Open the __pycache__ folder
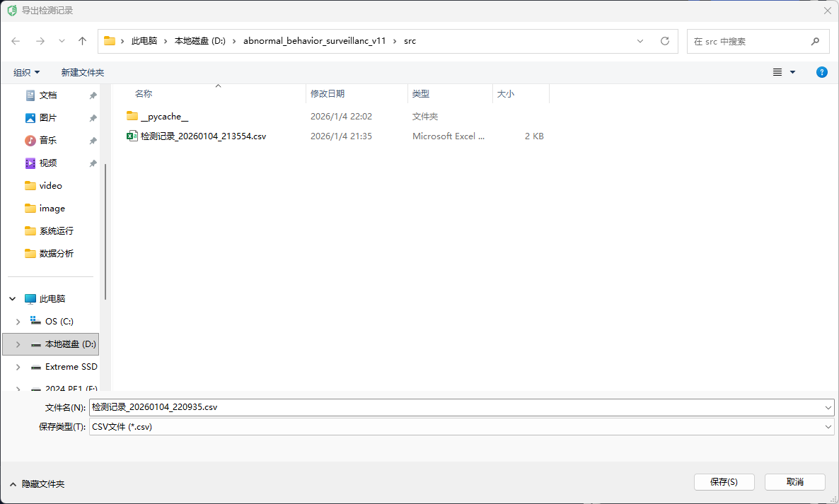The image size is (839, 504). pyautogui.click(x=164, y=116)
